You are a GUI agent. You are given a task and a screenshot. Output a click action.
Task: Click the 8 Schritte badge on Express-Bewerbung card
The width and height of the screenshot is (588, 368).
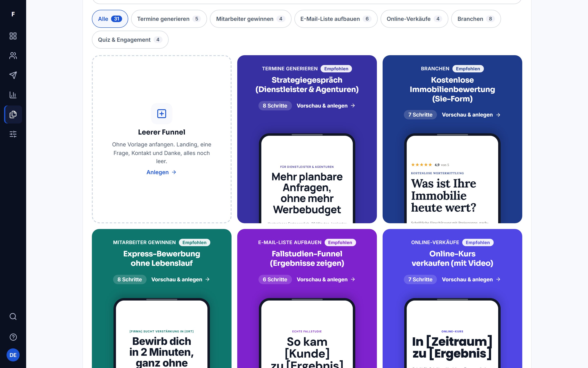[x=129, y=279]
